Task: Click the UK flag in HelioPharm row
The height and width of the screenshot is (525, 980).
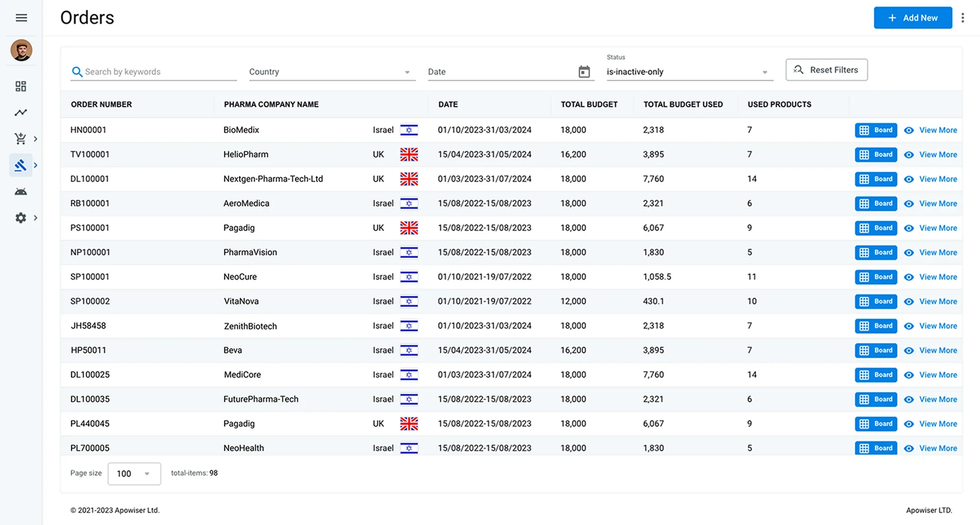Action: [409, 154]
